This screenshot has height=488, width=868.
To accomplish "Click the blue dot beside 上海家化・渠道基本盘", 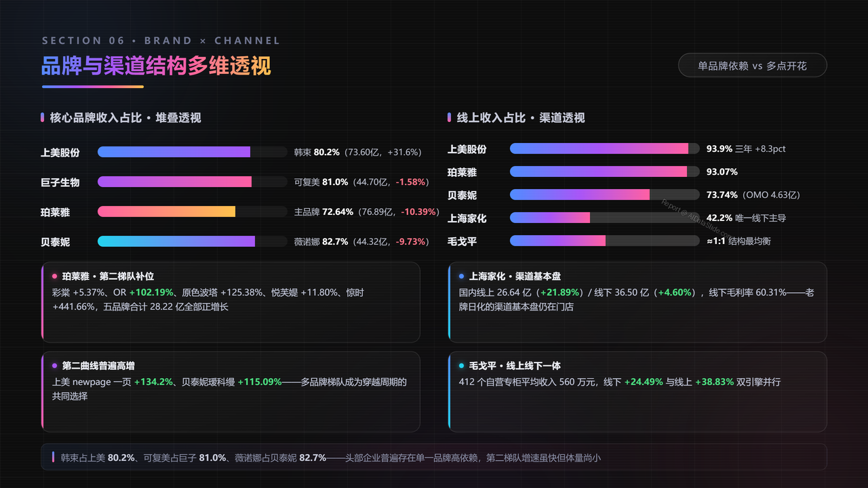I will click(x=462, y=277).
